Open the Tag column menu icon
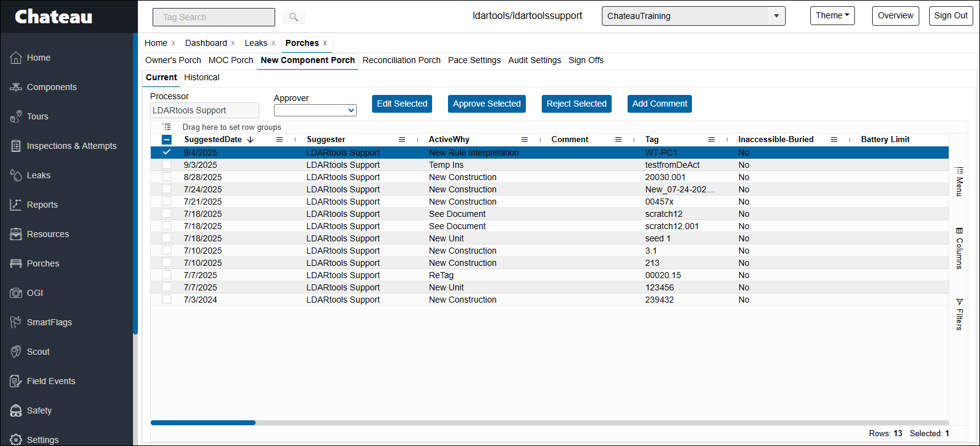Image resolution: width=980 pixels, height=446 pixels. [x=711, y=140]
